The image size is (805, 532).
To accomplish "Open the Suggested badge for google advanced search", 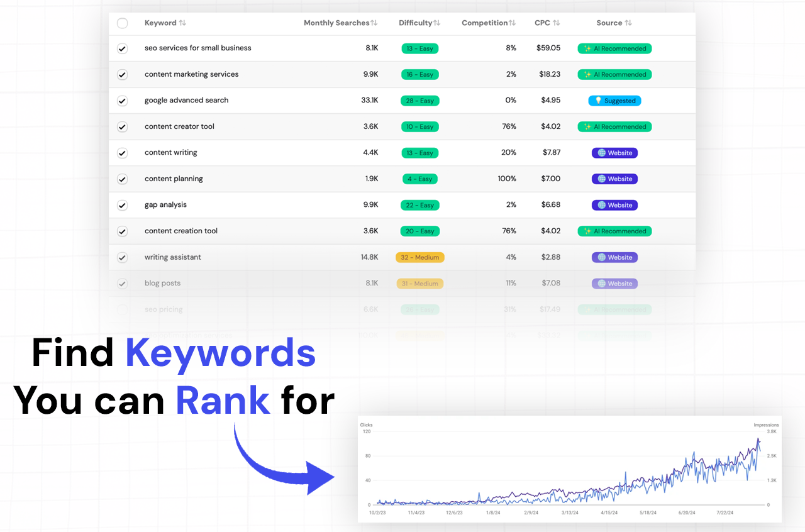I will pos(614,101).
